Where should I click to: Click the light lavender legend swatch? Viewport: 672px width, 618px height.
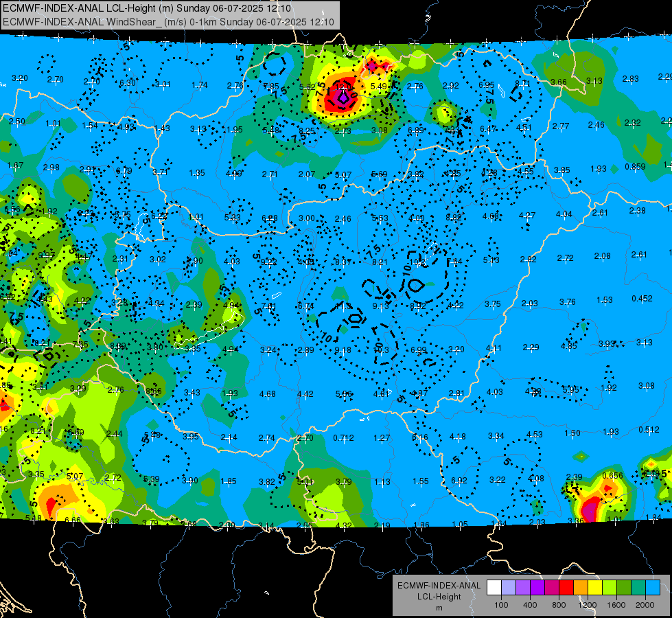tap(509, 588)
